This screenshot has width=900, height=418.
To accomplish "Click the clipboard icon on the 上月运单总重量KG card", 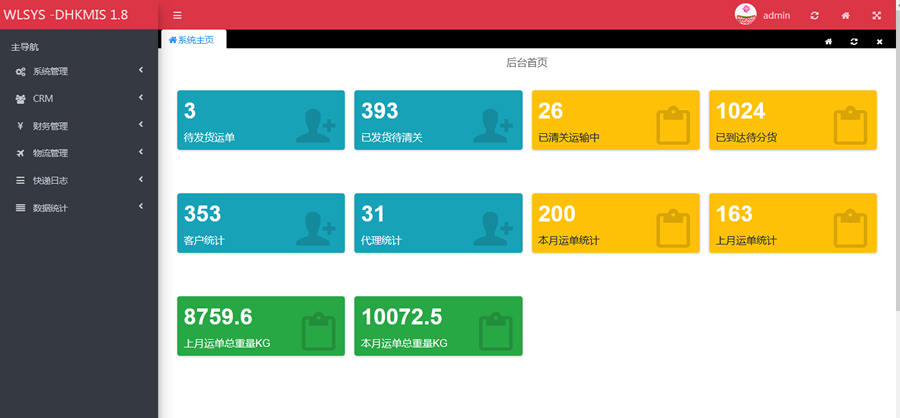I will coord(319,331).
